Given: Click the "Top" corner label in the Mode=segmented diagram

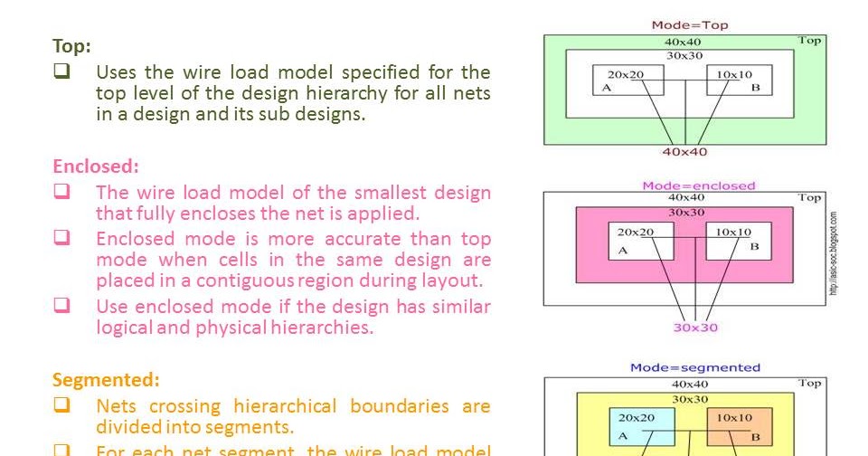Looking at the screenshot, I should pos(809,383).
